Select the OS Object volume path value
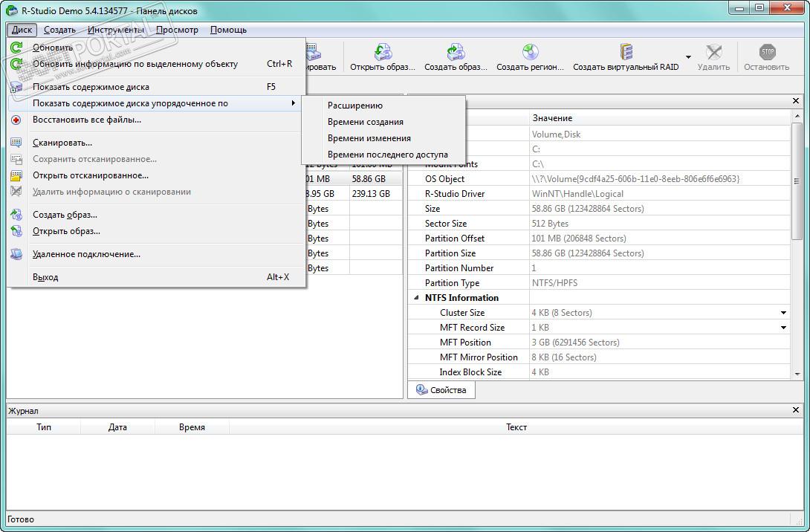The image size is (810, 532). 635,179
